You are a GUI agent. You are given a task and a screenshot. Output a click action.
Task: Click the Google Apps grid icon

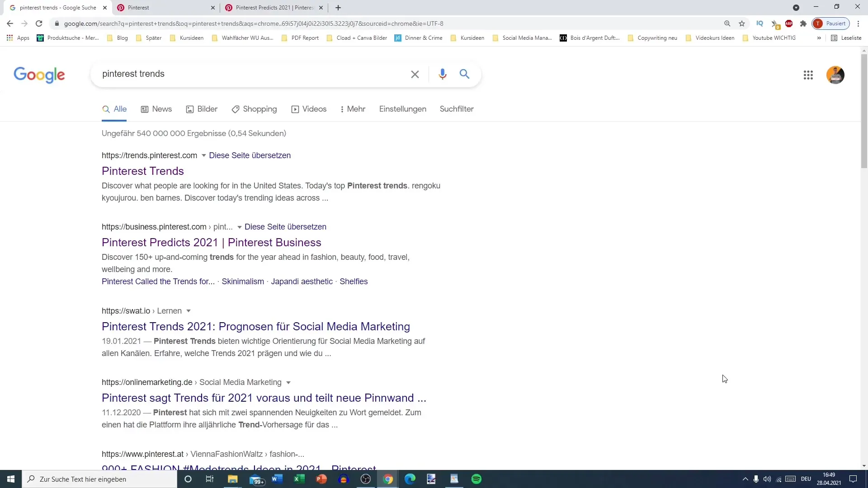pos(808,75)
